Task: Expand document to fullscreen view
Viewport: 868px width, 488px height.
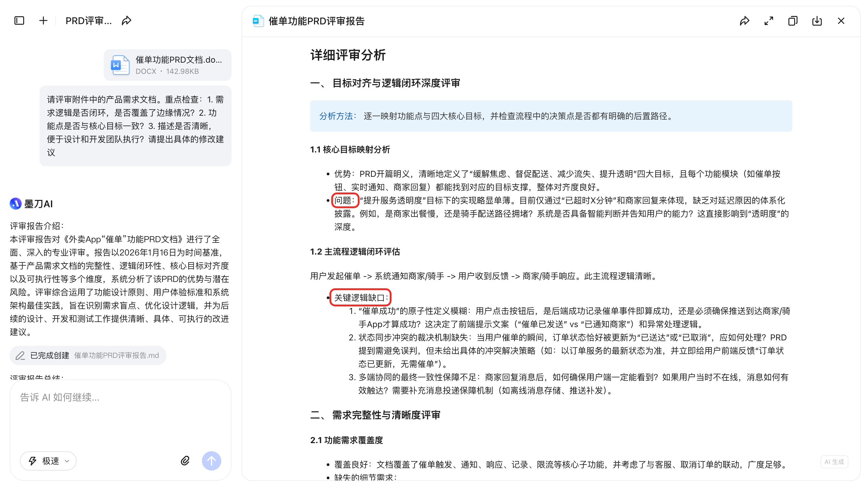Action: pyautogui.click(x=769, y=21)
